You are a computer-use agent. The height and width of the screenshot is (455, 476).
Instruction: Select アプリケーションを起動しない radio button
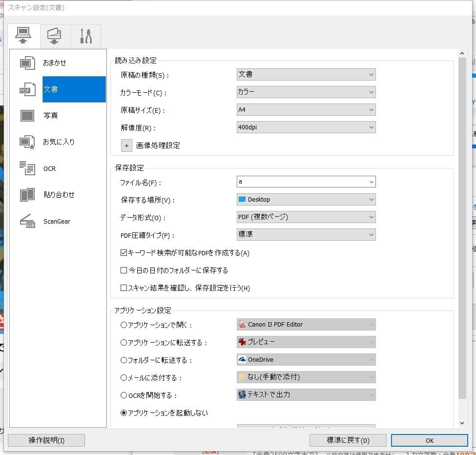click(124, 413)
